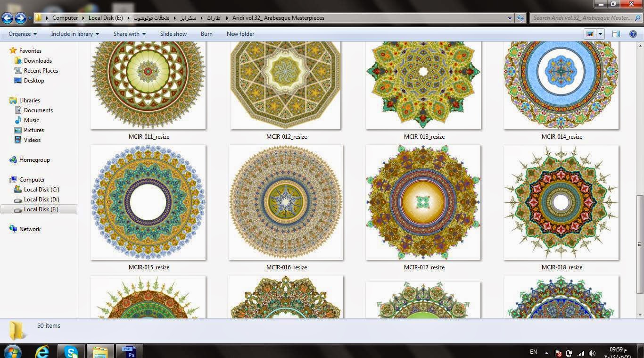Screen dimensions: 644x358
Task: Select Computer in the address path
Action: coord(65,18)
